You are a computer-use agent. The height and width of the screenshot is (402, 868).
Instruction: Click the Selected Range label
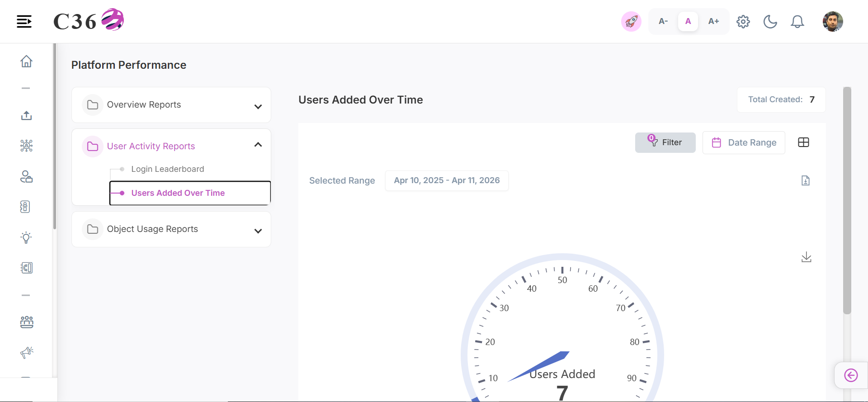click(x=342, y=180)
